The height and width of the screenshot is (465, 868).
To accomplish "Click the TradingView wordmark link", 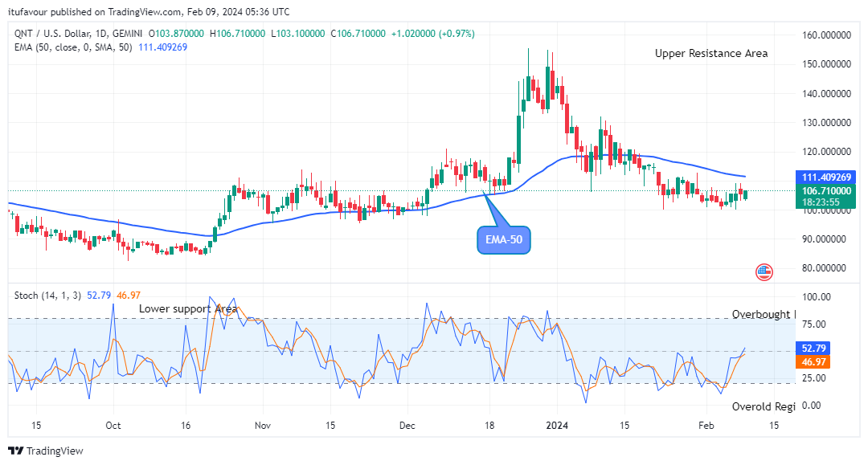I will (55, 451).
